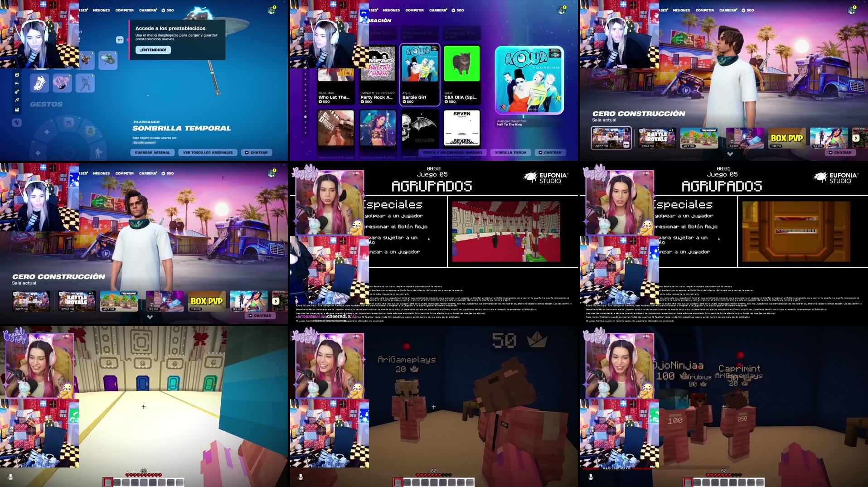This screenshot has width=868, height=487.
Task: Open the ellipsis menu on the first mode tile
Action: pos(626,145)
